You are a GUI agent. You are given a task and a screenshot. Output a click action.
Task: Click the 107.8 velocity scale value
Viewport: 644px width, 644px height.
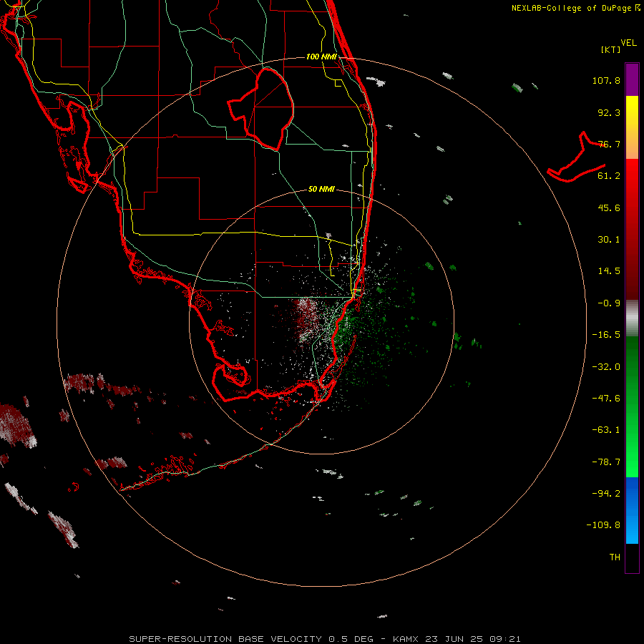pos(606,80)
